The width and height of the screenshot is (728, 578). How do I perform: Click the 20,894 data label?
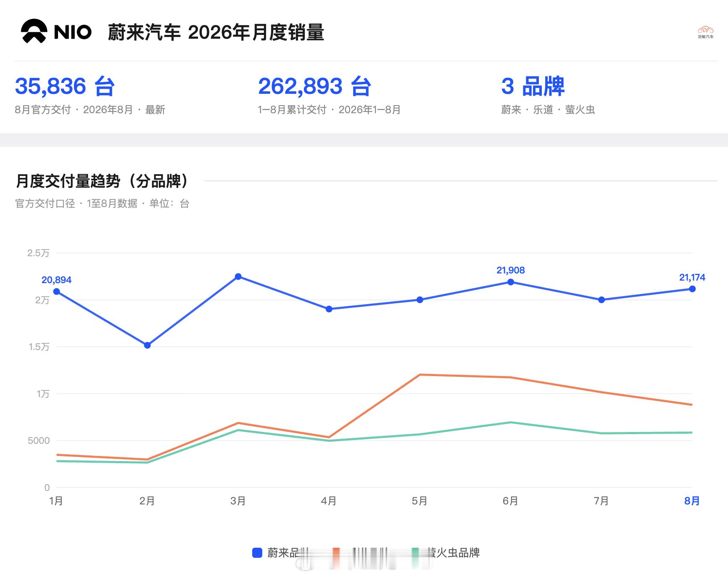57,280
